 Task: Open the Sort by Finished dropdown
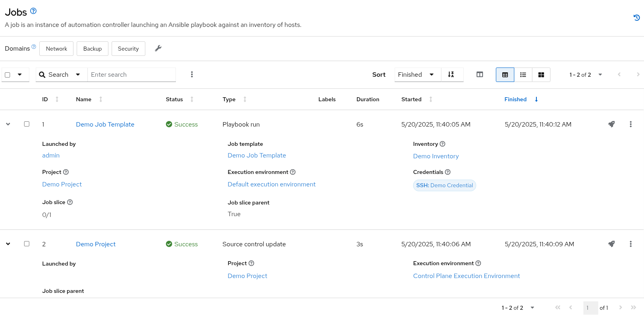pyautogui.click(x=416, y=75)
